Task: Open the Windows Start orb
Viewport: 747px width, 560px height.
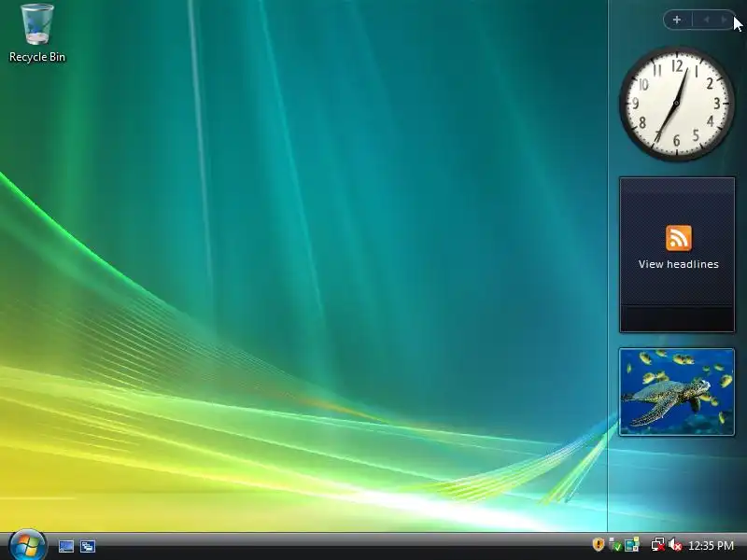Action: 27,545
